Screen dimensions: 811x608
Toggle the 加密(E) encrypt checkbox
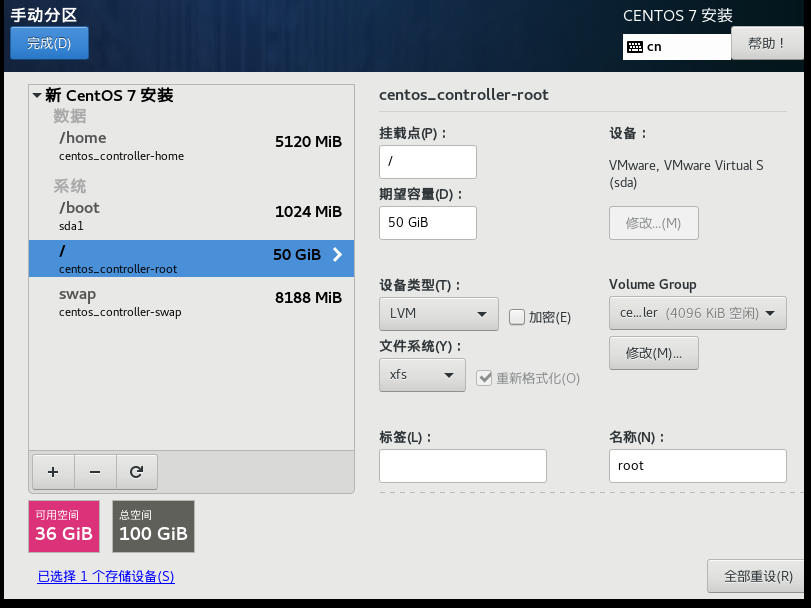click(x=517, y=317)
